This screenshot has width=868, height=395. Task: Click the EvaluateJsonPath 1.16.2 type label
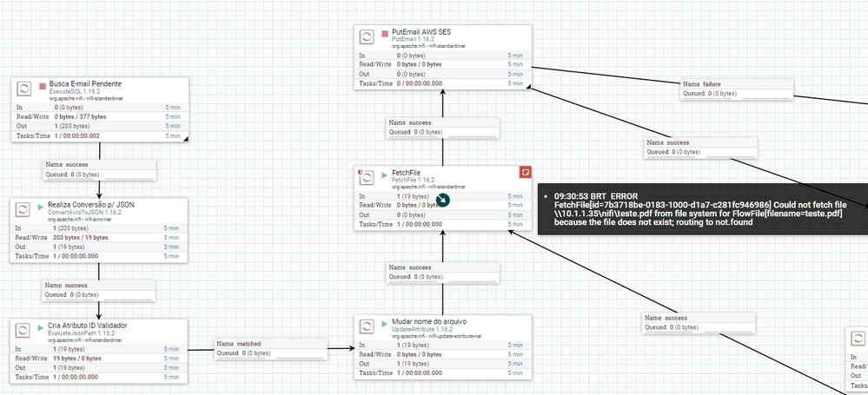(x=82, y=333)
